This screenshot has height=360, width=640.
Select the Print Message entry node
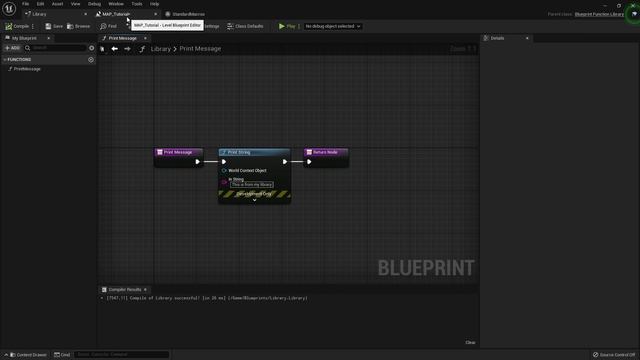click(x=178, y=152)
